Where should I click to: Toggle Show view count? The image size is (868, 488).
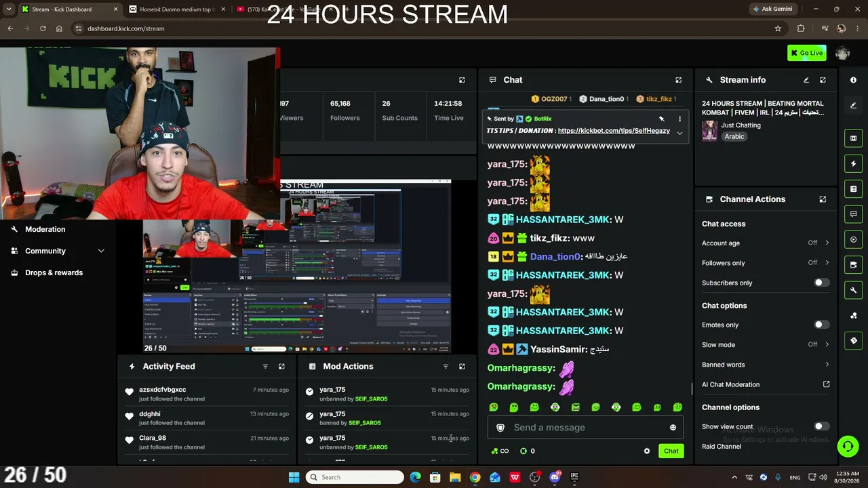click(x=821, y=426)
